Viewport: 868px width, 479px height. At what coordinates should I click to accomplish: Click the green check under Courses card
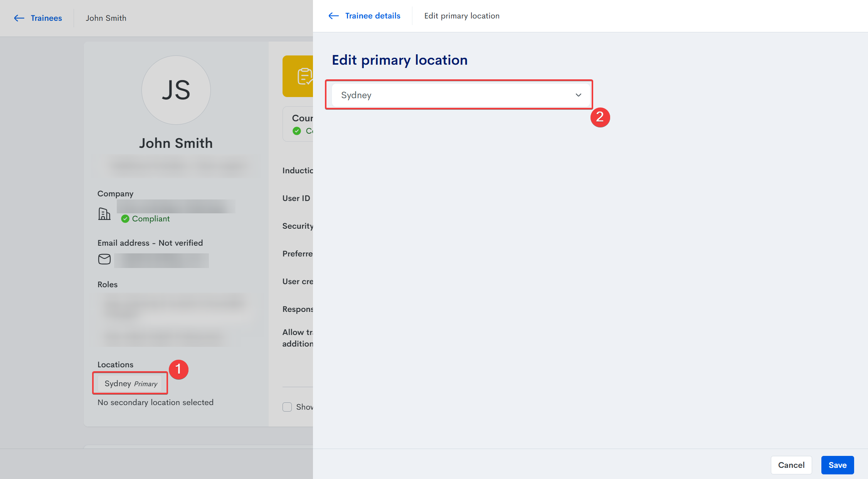point(297,131)
